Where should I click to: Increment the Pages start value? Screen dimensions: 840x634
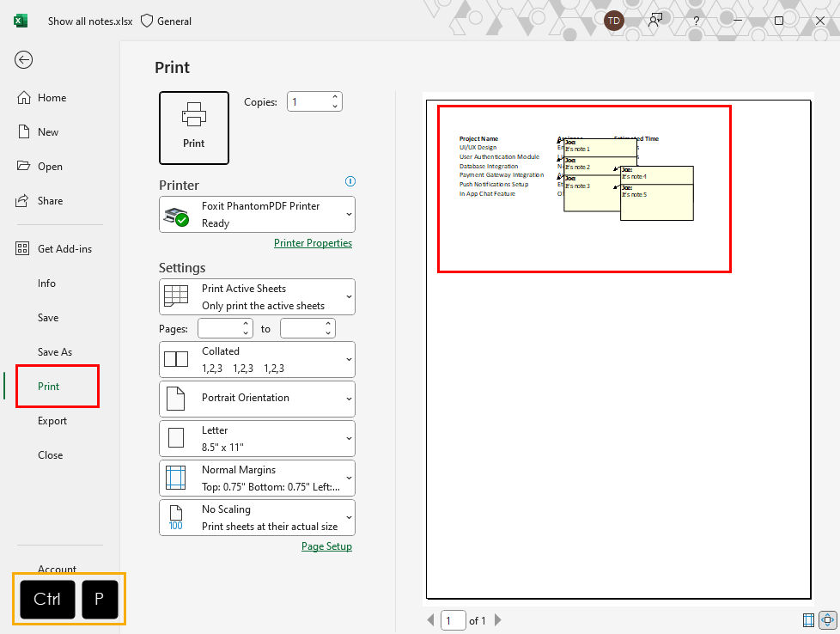pyautogui.click(x=246, y=324)
